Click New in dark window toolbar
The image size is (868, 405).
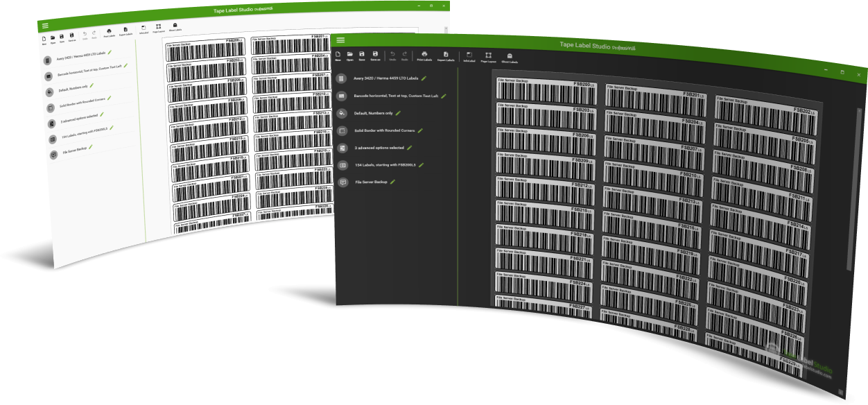pyautogui.click(x=338, y=56)
